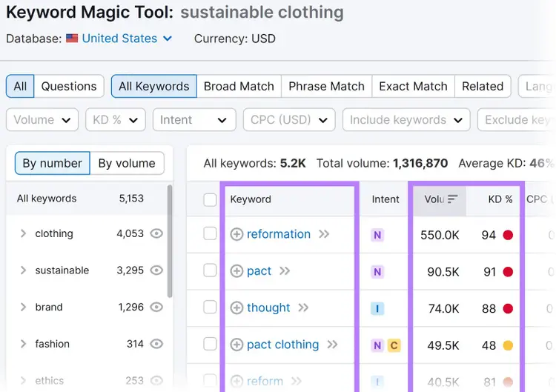Click the yellow KD indicator for pact clothing
The image size is (556, 392).
tap(508, 345)
